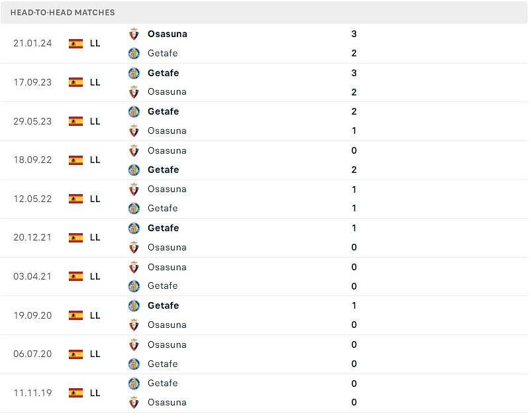Click Spain flag beside 12.05.22 match

click(x=75, y=199)
